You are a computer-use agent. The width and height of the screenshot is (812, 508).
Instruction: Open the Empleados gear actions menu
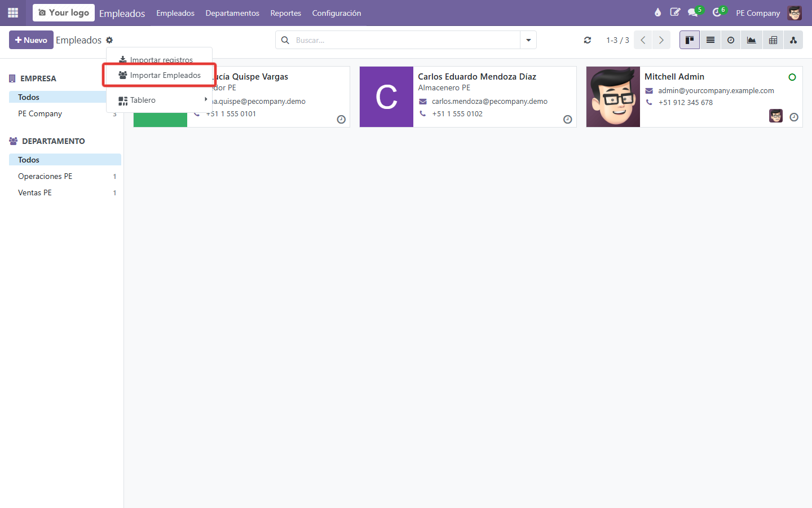click(109, 40)
